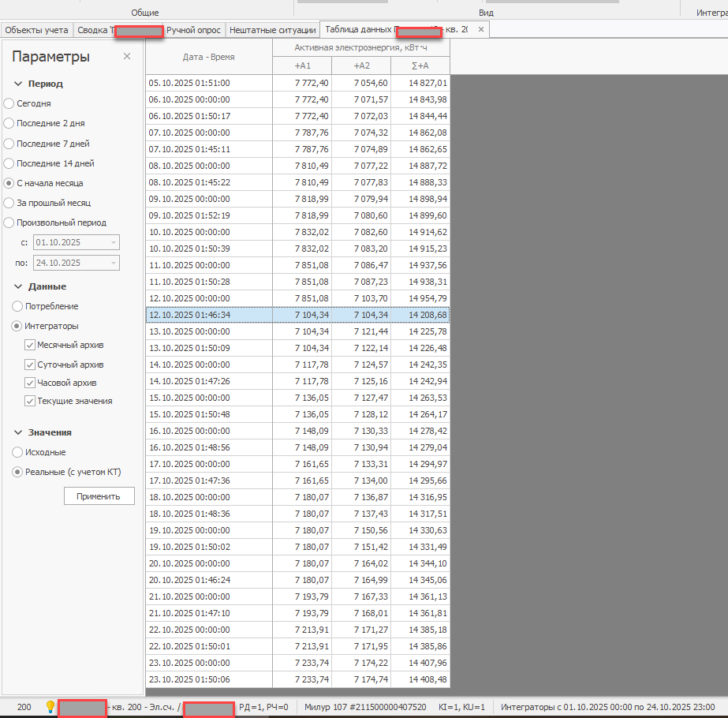The image size is (728, 718).
Task: Switch to the Объекты учета tab
Action: click(36, 30)
